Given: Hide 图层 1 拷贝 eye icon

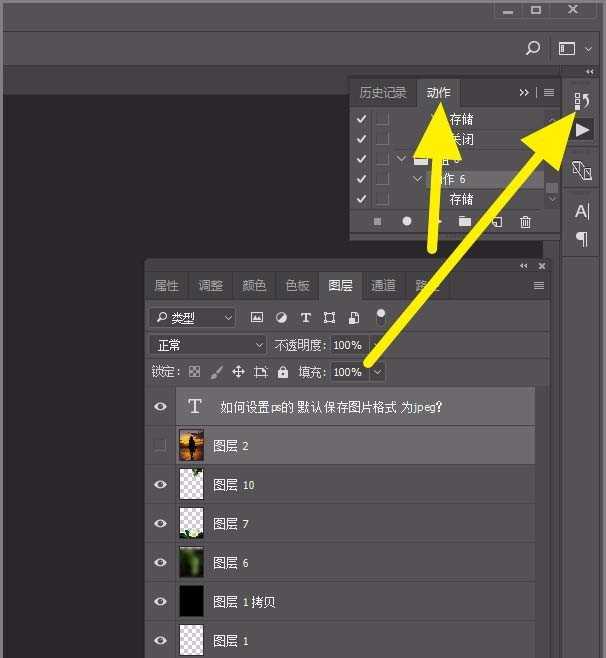Looking at the screenshot, I should [x=160, y=601].
